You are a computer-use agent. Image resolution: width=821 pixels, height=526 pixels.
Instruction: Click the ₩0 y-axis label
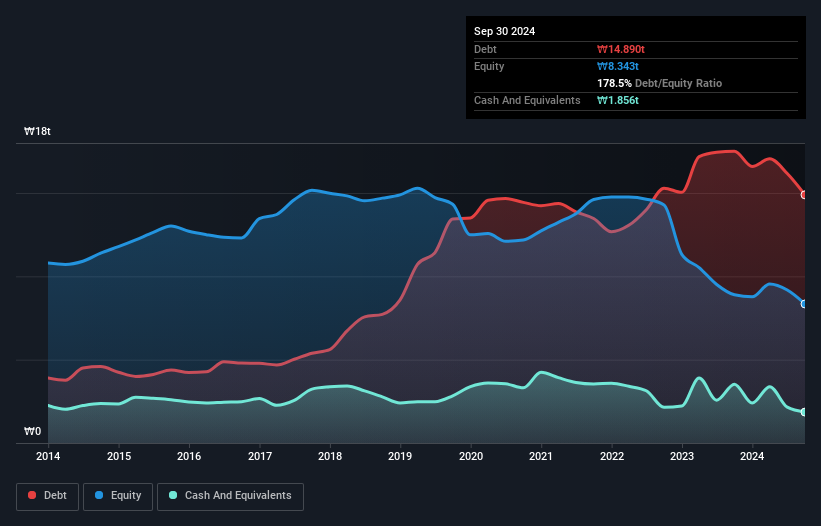pos(32,431)
